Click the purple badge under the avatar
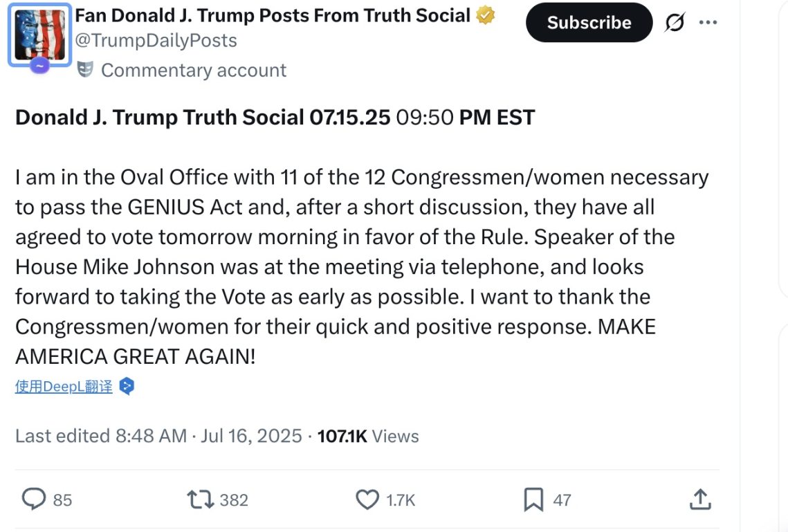 pyautogui.click(x=40, y=66)
